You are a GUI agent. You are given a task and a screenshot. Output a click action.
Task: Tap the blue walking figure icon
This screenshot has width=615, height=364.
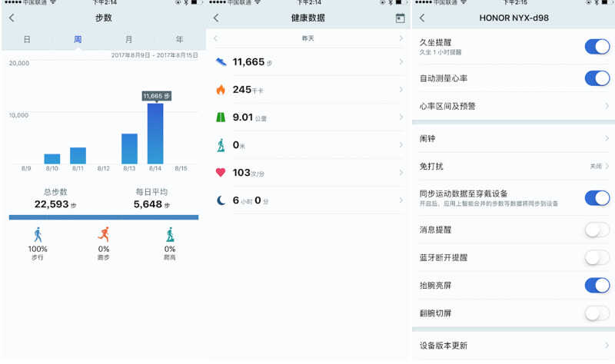[x=38, y=235]
